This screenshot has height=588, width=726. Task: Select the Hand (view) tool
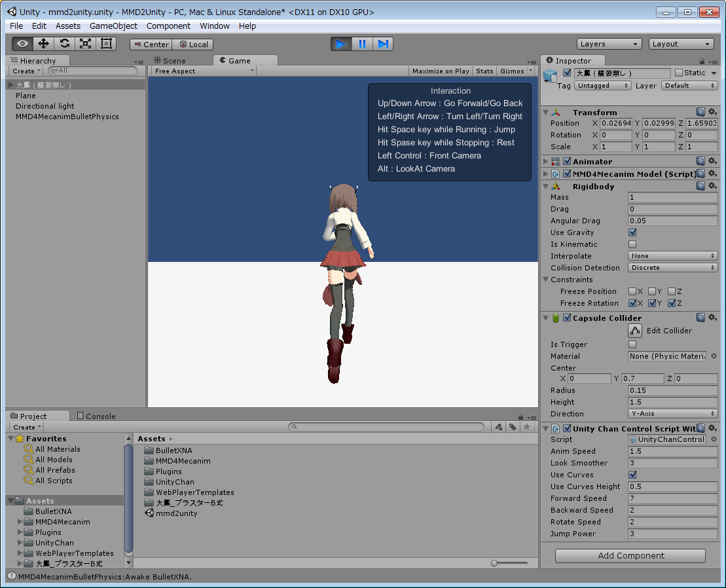tap(22, 44)
